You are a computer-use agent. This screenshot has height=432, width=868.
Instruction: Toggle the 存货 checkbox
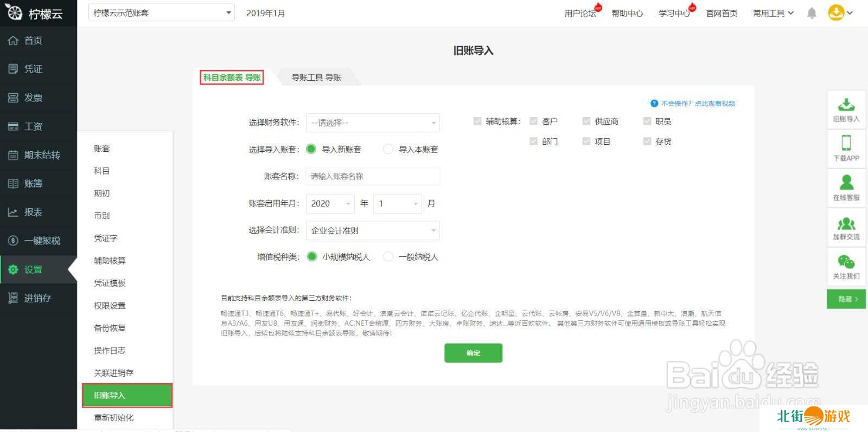click(x=647, y=141)
